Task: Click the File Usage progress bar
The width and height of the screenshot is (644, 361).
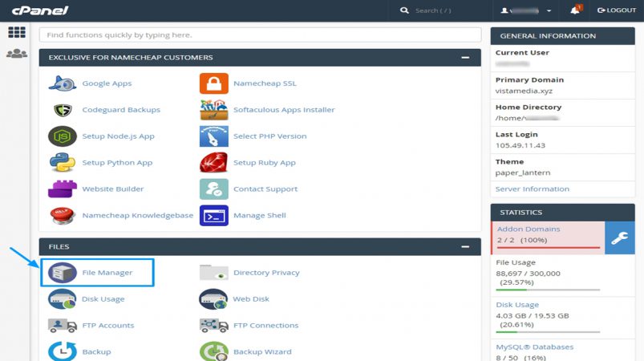Action: point(548,290)
